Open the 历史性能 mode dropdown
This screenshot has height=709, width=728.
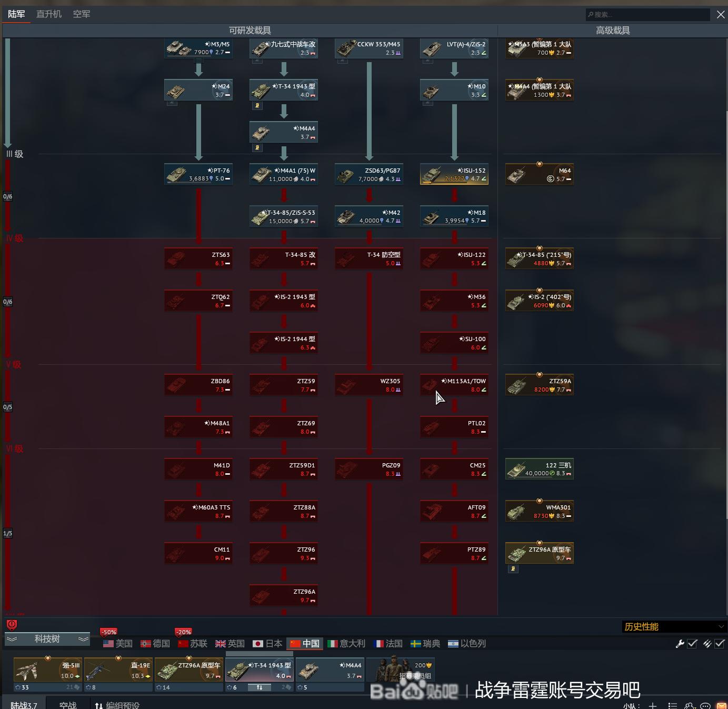(x=674, y=626)
